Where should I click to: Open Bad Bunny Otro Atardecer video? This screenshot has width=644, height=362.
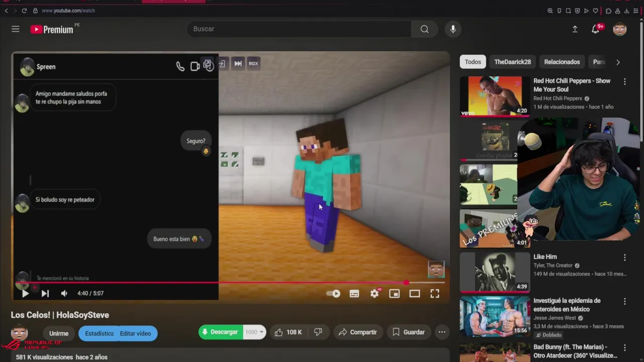[x=575, y=351]
